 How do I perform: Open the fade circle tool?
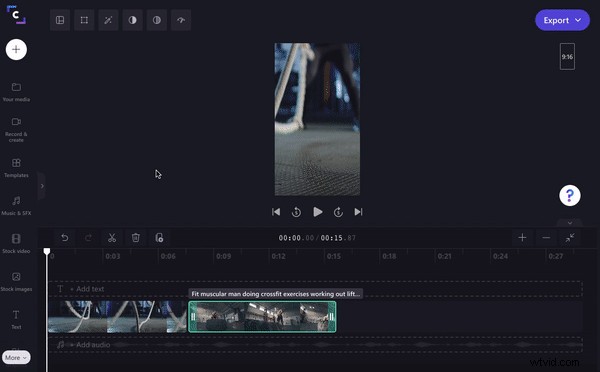coord(157,20)
